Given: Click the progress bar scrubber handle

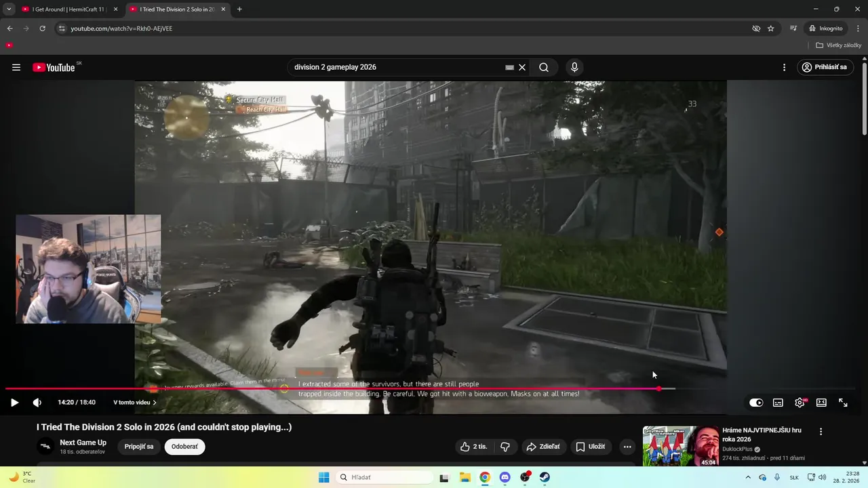Looking at the screenshot, I should (x=659, y=388).
